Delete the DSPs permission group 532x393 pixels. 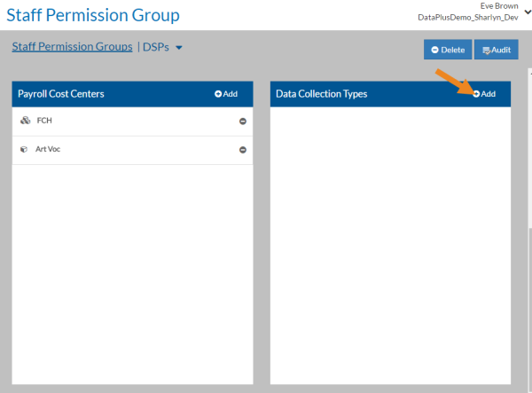pos(447,50)
